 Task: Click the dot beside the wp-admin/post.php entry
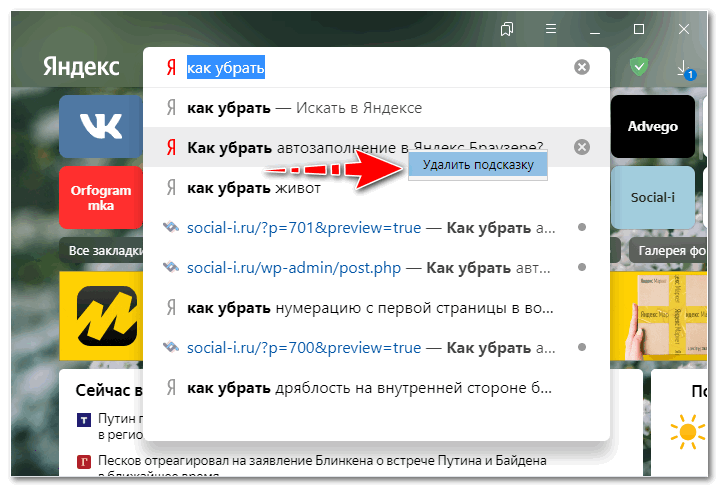pyautogui.click(x=581, y=267)
